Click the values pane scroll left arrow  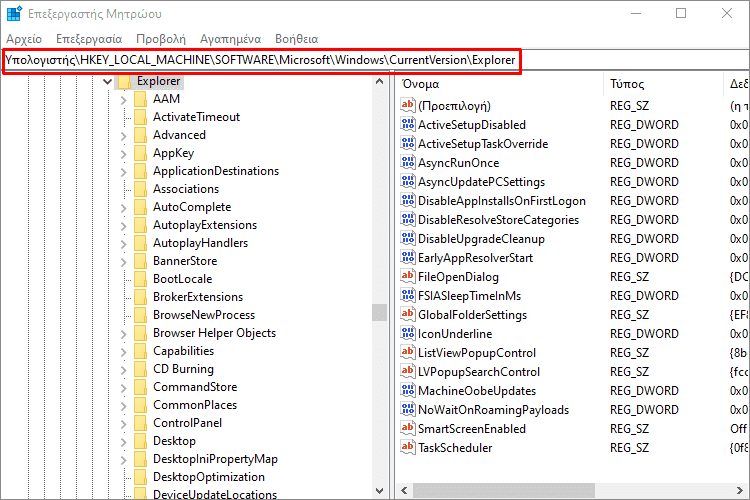click(x=405, y=490)
